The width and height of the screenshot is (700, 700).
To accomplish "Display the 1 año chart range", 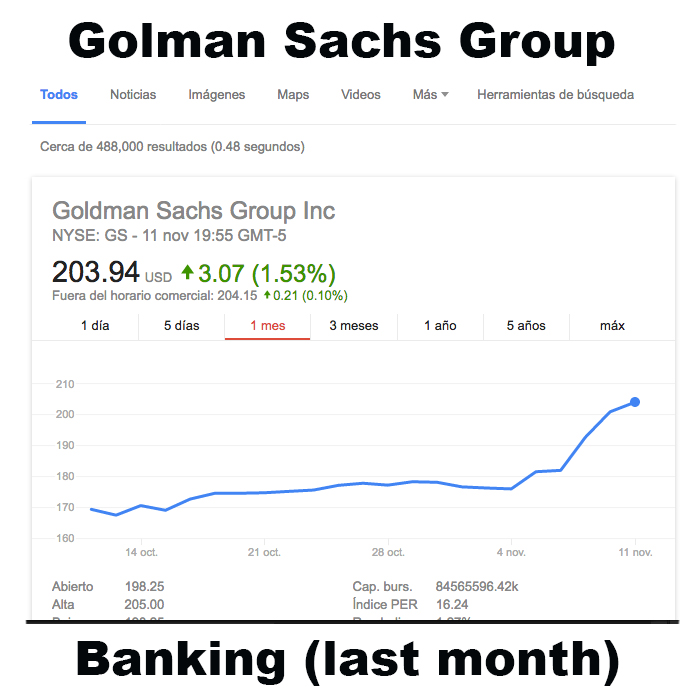I will pyautogui.click(x=440, y=326).
